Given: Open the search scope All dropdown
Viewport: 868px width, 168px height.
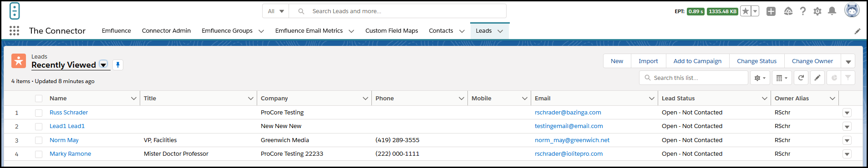Looking at the screenshot, I should (x=276, y=11).
